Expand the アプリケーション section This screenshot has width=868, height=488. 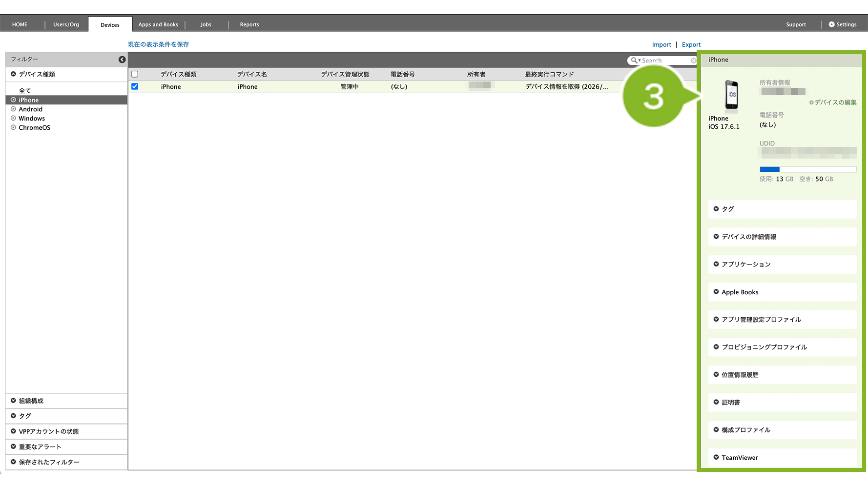coord(716,264)
